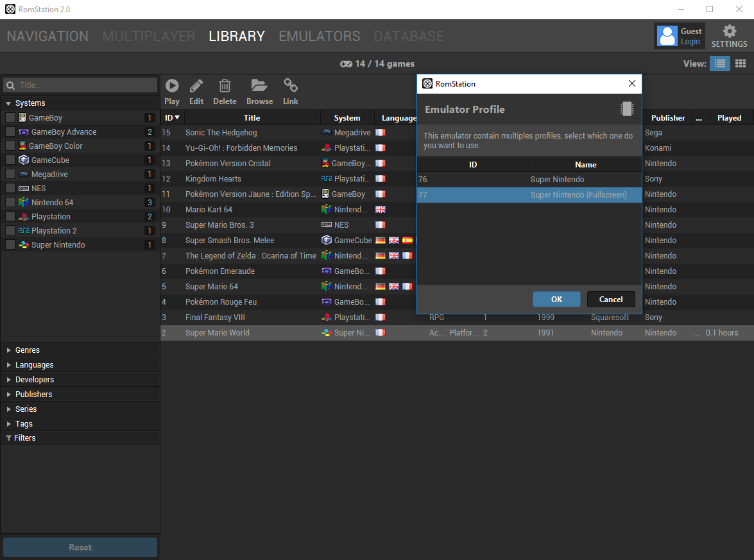
Task: Click the Guest user avatar icon
Action: coord(667,36)
